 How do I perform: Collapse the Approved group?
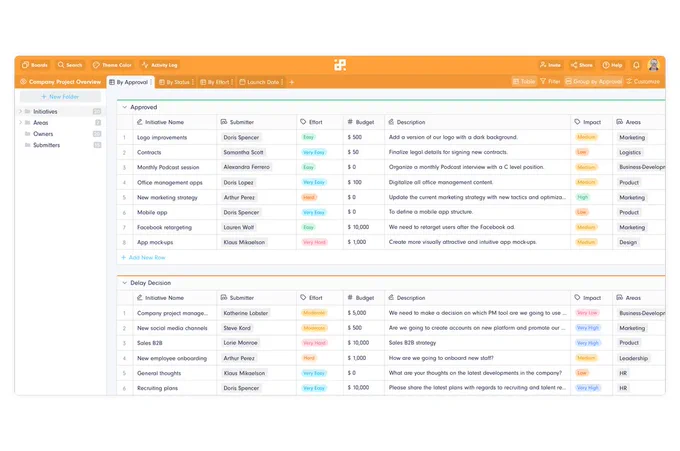point(124,107)
